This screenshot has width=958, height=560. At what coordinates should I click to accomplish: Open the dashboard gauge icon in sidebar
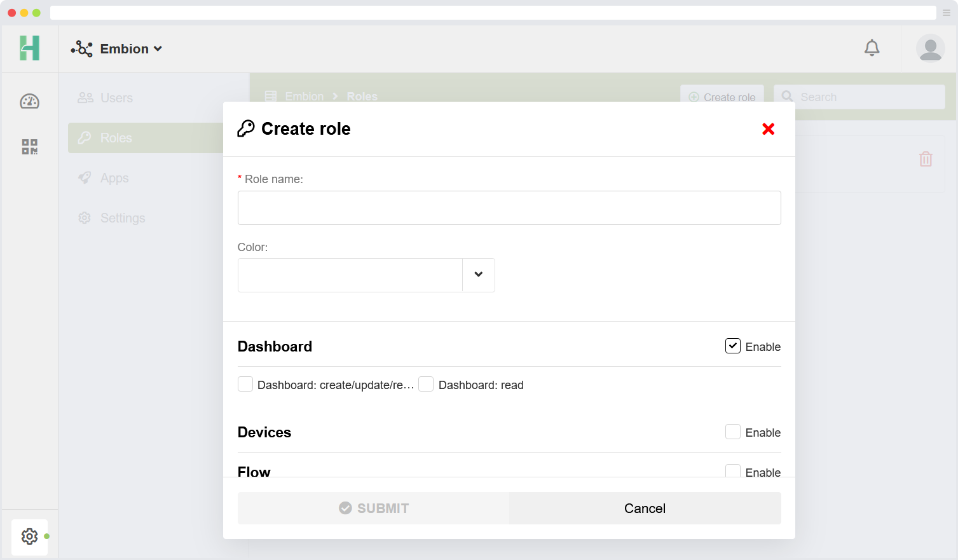pos(30,102)
